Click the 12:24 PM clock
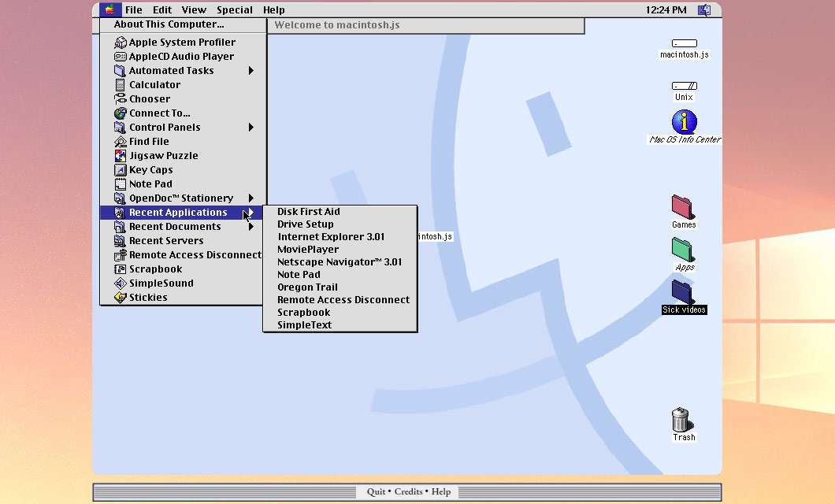 click(666, 9)
